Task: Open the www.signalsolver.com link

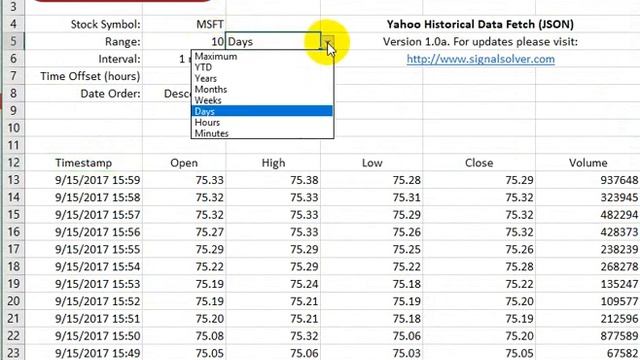Action: 480,59
